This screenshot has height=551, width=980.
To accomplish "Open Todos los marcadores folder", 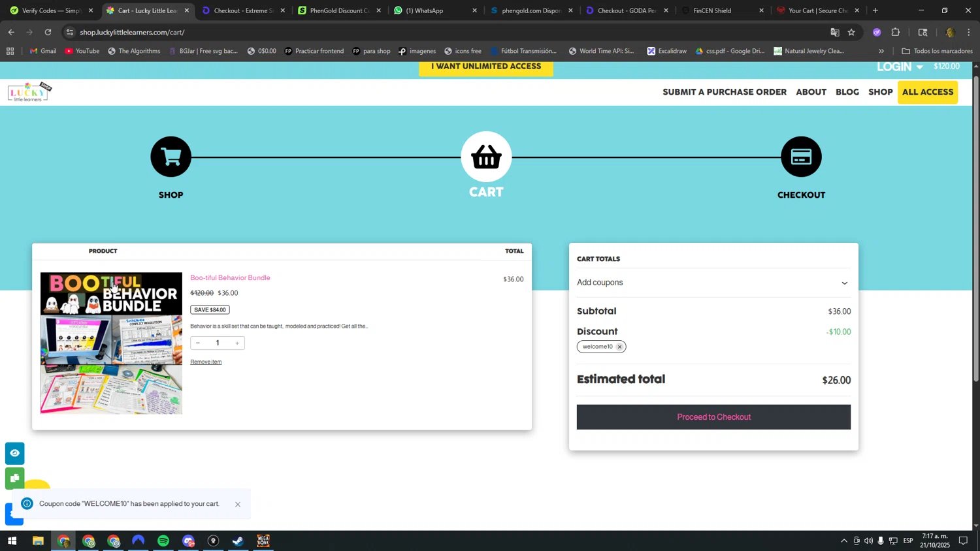I will click(x=937, y=51).
